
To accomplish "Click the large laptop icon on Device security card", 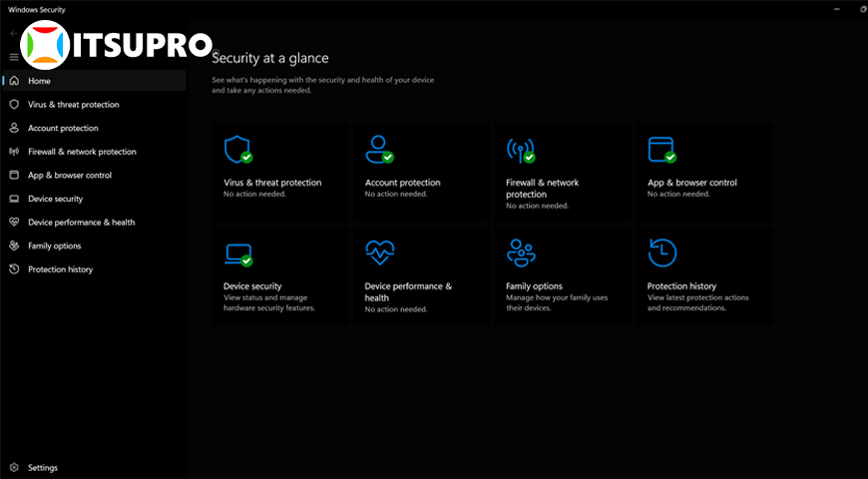I will tap(238, 254).
